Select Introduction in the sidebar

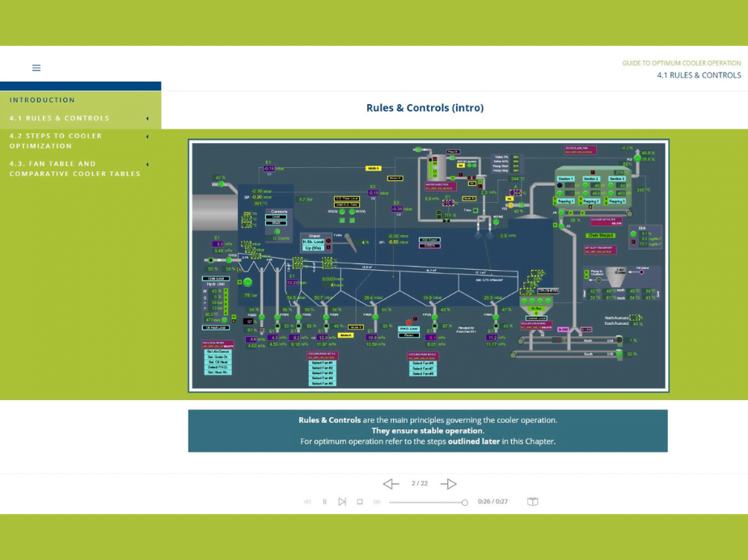43,100
